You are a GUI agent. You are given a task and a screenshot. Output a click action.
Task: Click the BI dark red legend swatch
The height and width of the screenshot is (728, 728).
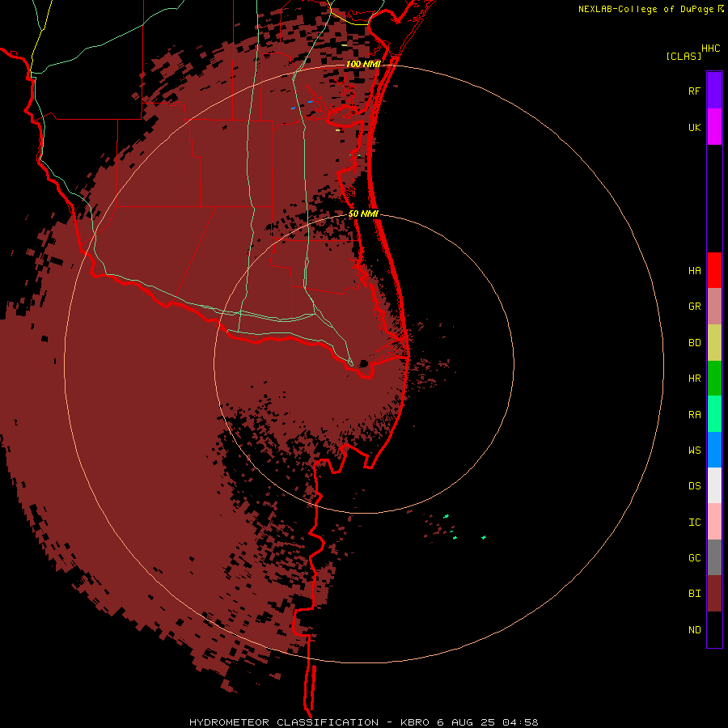(x=714, y=594)
